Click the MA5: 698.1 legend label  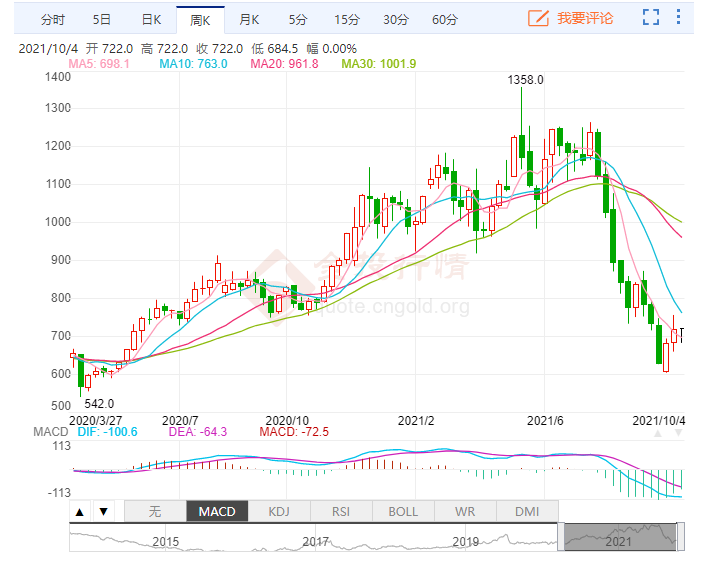(99, 64)
